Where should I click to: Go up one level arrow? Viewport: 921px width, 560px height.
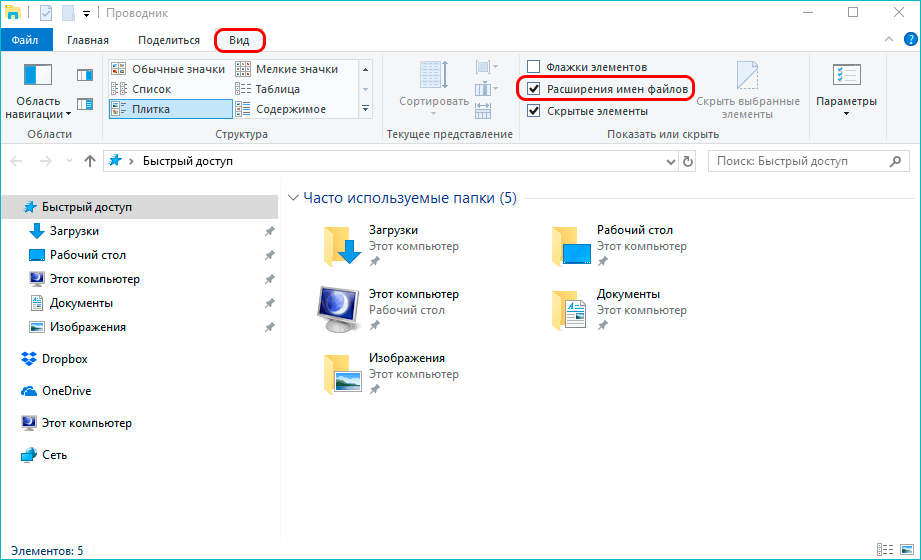(x=90, y=161)
